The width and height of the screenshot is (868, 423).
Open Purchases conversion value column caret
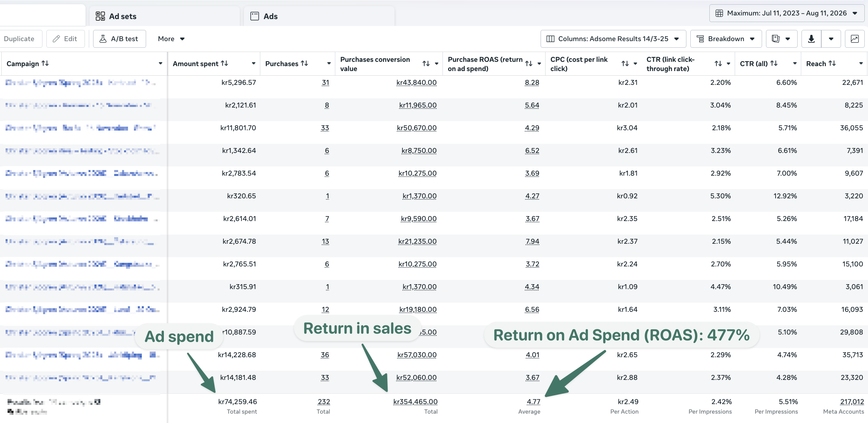[436, 64]
